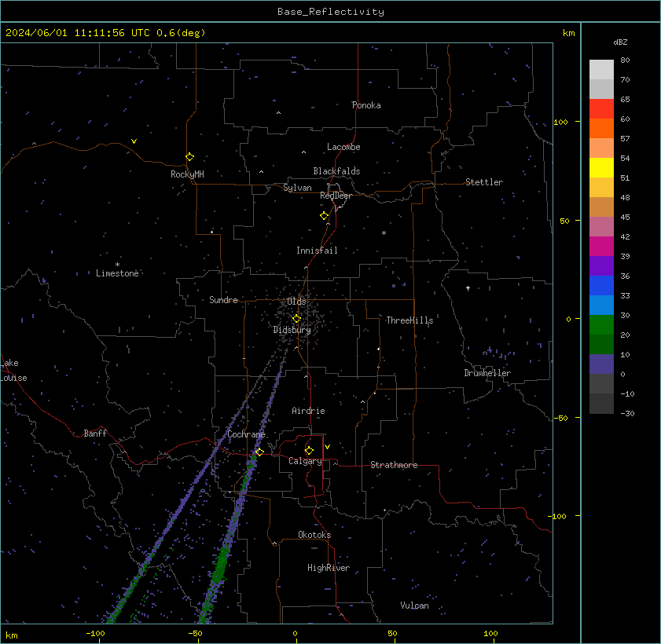Viewport: 661px width, 644px height.
Task: Click the RedDeer label
Action: tap(336, 196)
